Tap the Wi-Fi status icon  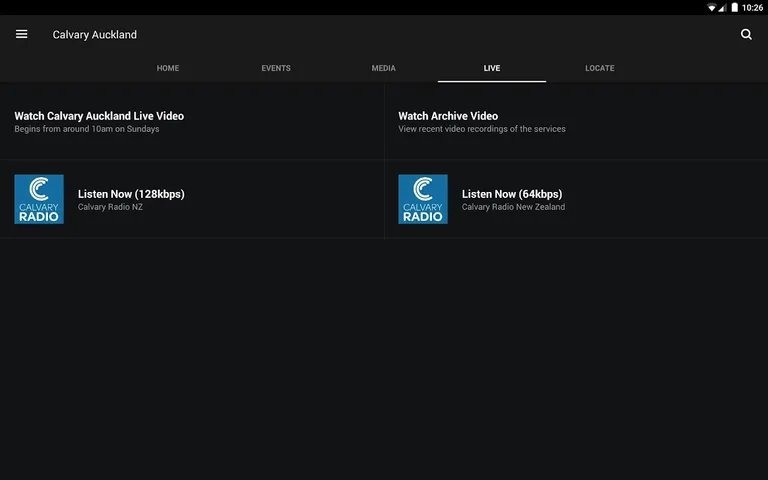click(x=711, y=7)
